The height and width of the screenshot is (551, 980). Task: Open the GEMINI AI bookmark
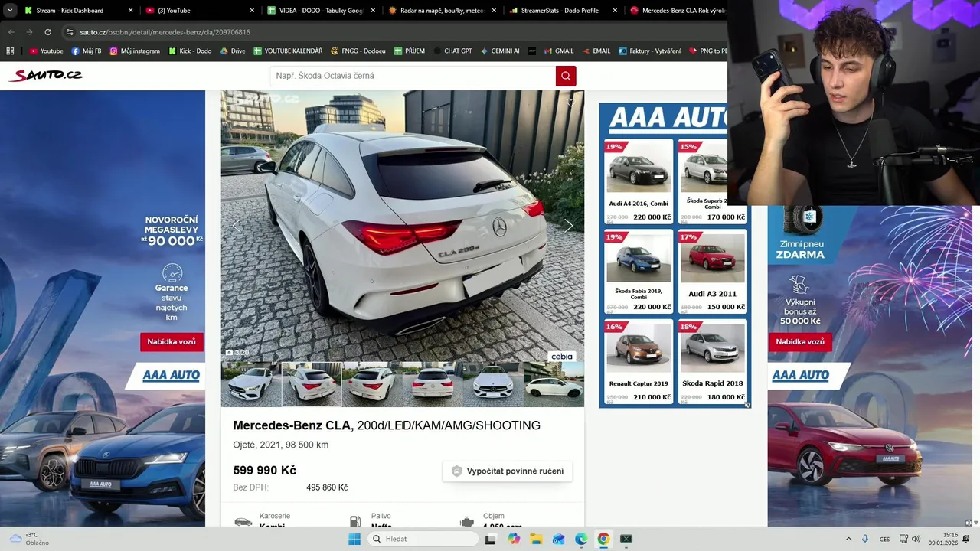[500, 51]
